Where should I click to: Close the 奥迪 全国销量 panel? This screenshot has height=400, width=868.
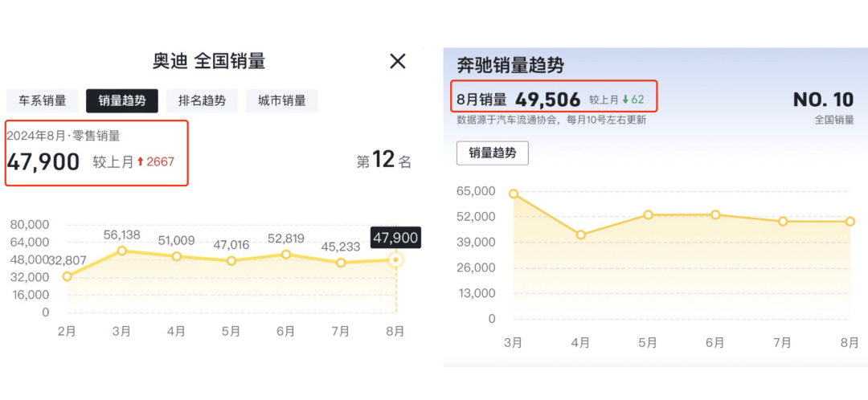pos(397,61)
